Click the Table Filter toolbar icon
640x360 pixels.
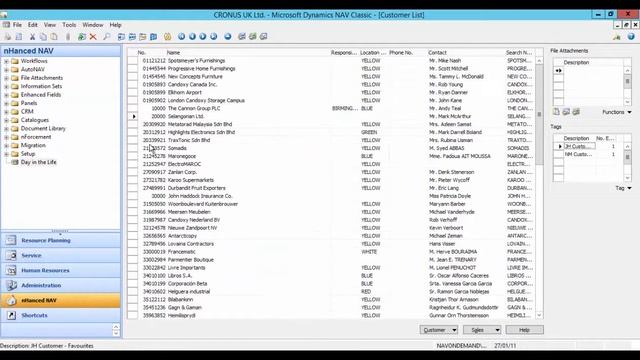coord(132,37)
